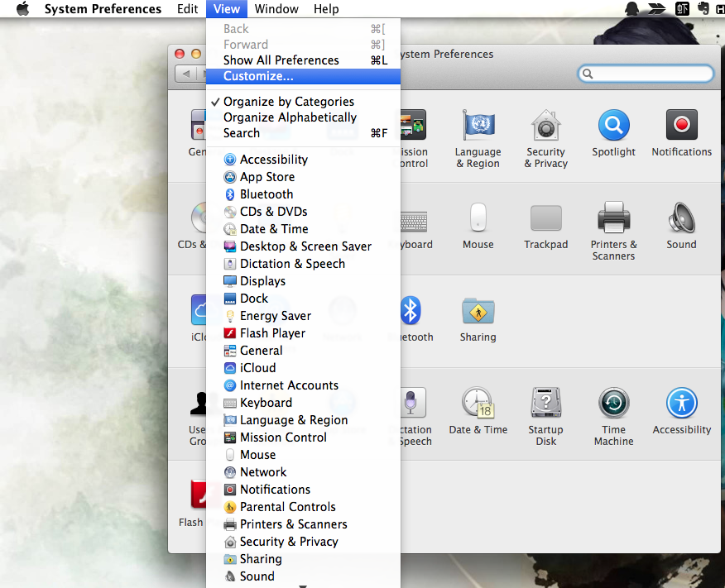The height and width of the screenshot is (588, 725).
Task: Open Keyboard icon in the preferences window
Action: point(414,222)
